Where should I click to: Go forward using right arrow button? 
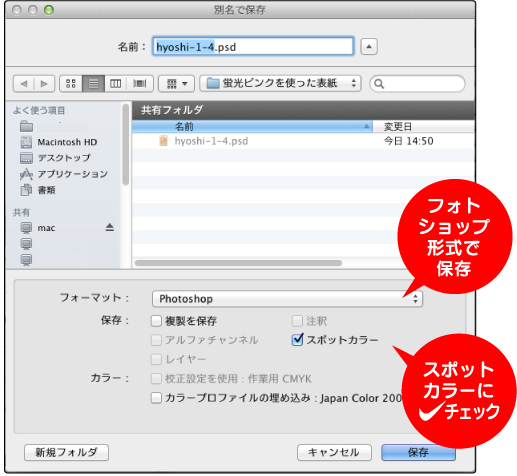point(44,83)
